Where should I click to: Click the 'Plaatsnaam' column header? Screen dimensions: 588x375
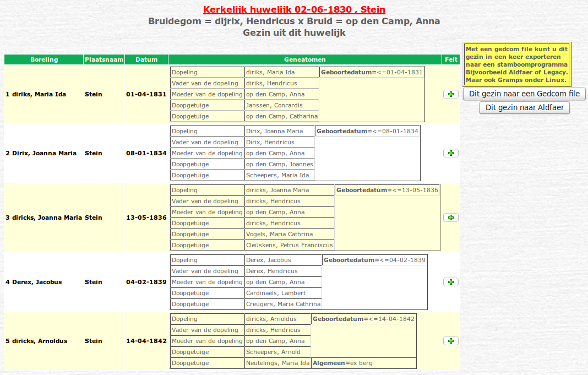(104, 59)
